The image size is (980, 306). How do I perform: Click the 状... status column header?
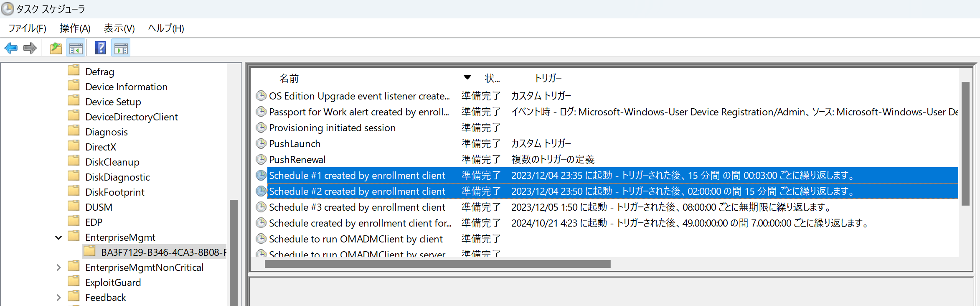(492, 78)
